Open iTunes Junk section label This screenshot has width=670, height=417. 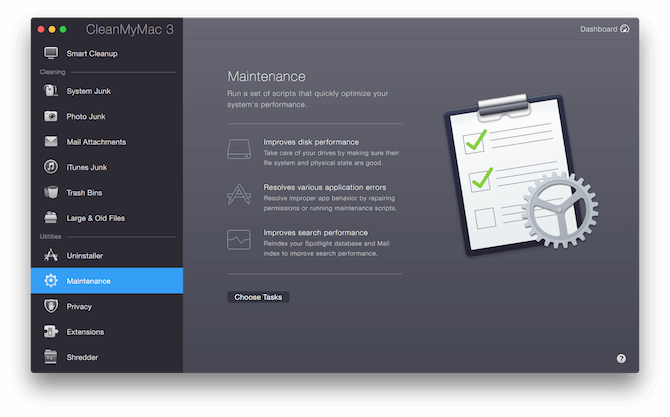click(87, 167)
